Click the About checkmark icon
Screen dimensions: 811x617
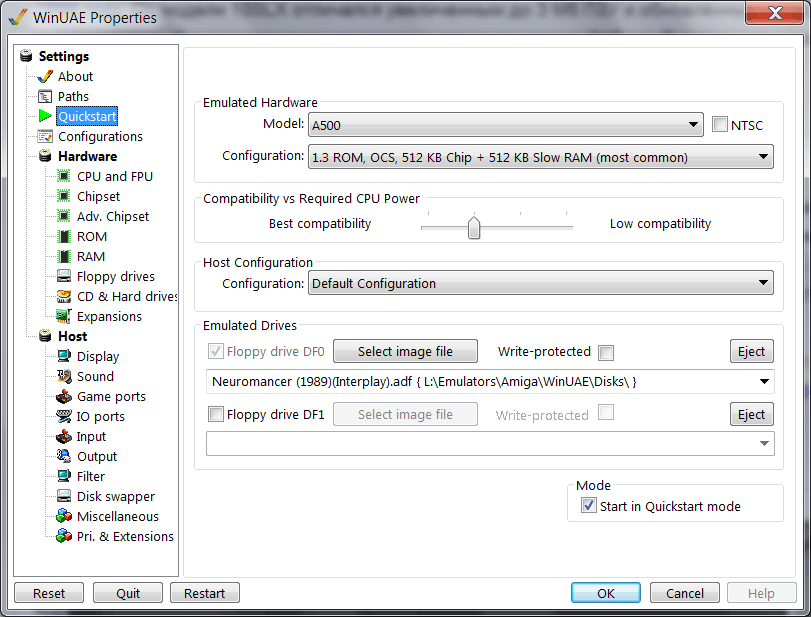[x=45, y=77]
